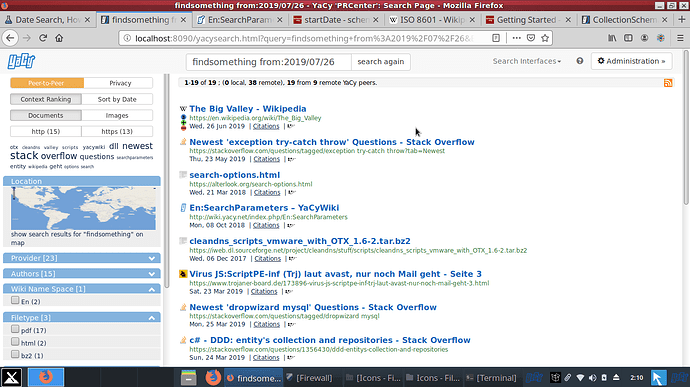Collapse the Filetype [3] facet
The height and width of the screenshot is (387, 690).
point(82,317)
